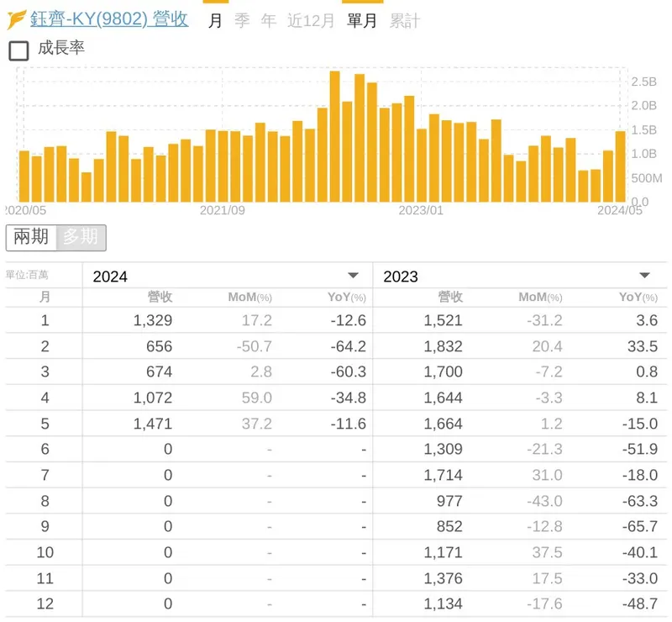This screenshot has height=622, width=672.
Task: Switch to the 累計 tab
Action: click(405, 20)
